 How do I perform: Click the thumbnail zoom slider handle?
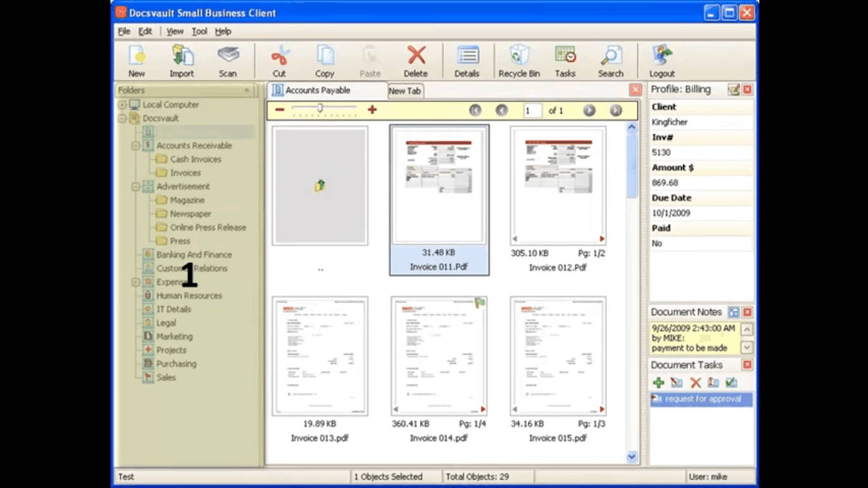(320, 109)
